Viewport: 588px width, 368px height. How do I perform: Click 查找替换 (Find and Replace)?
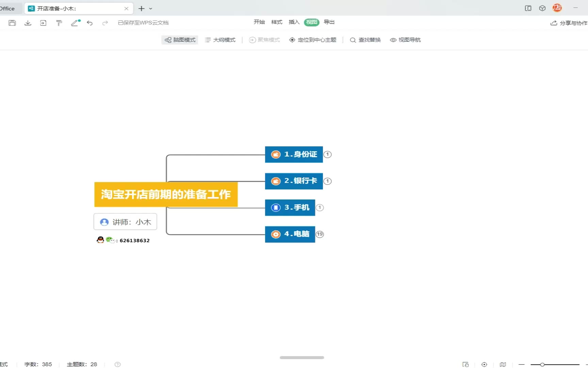pos(365,40)
